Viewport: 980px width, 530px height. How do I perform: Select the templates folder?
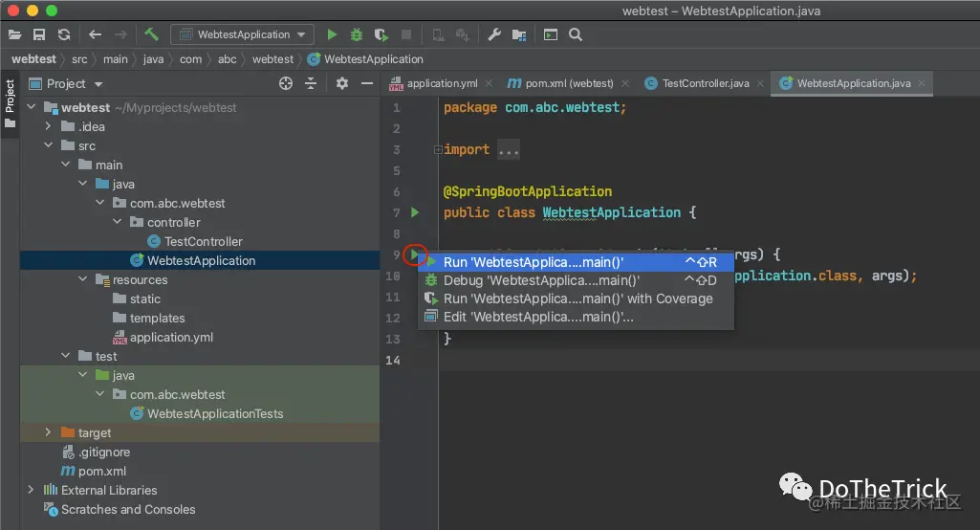157,318
